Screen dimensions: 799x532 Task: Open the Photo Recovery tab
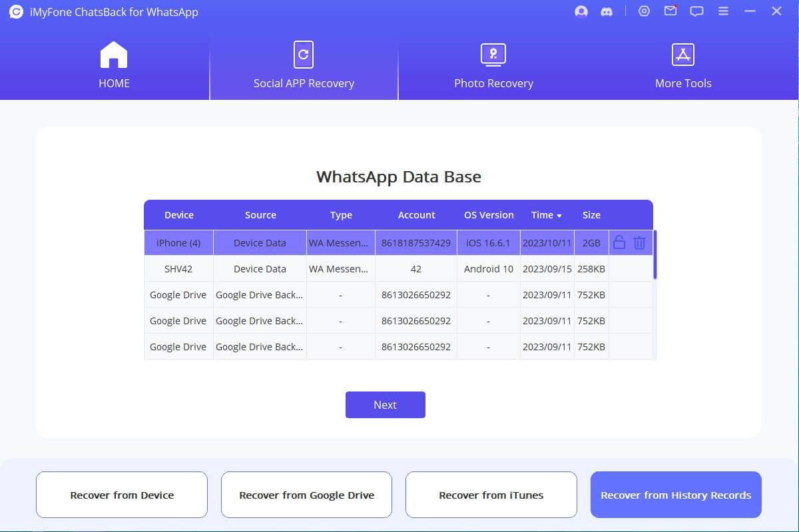[493, 65]
